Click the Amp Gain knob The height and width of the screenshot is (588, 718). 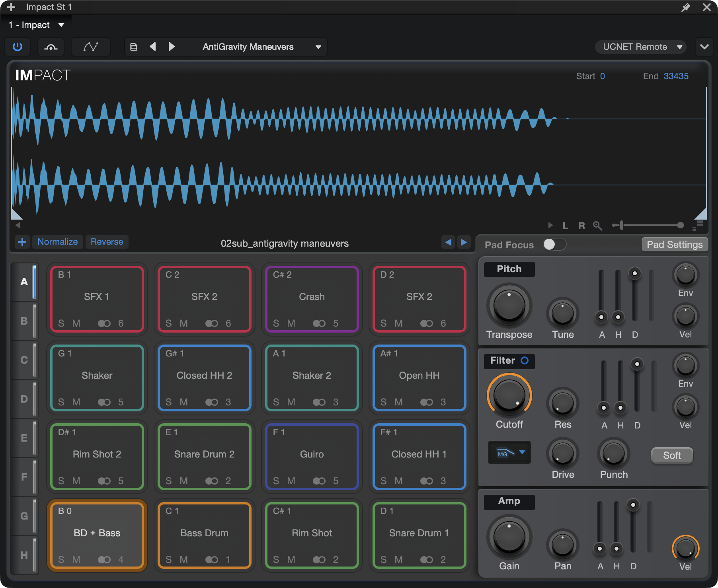click(x=509, y=537)
